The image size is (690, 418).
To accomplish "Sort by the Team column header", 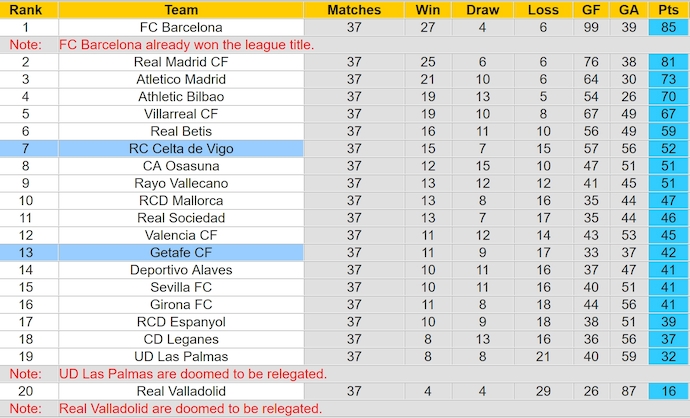I will (x=181, y=9).
